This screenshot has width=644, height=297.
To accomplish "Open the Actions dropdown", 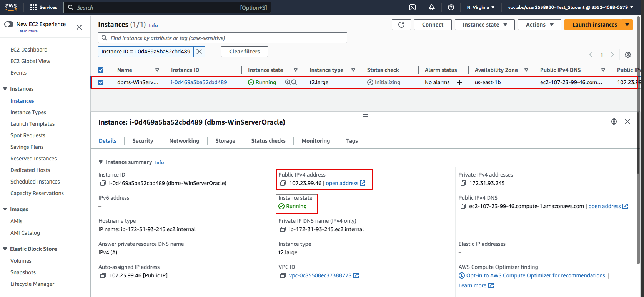I will pos(540,25).
